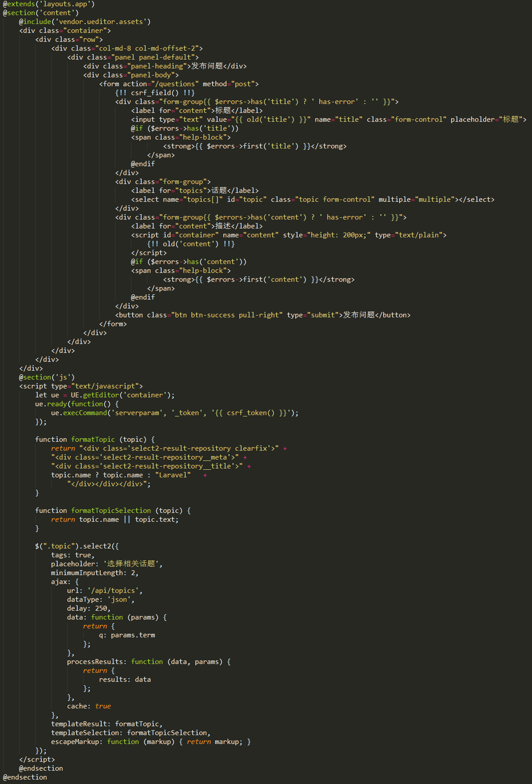
Task: Click the $errors->first('title') strong line
Action: (255, 146)
